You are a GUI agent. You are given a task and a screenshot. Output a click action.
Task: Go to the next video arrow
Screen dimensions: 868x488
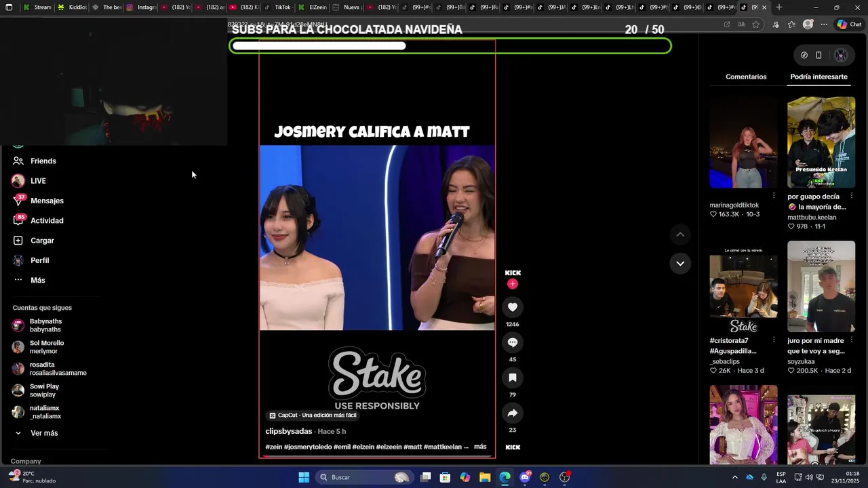680,263
